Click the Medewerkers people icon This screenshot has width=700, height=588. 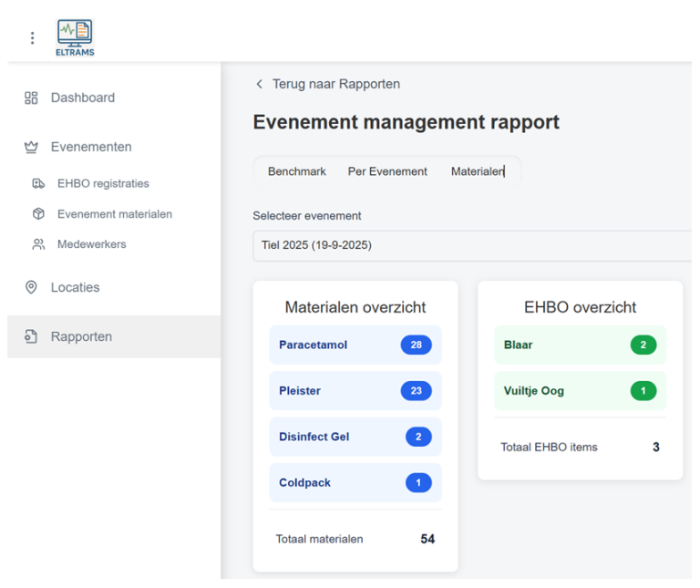pos(38,244)
